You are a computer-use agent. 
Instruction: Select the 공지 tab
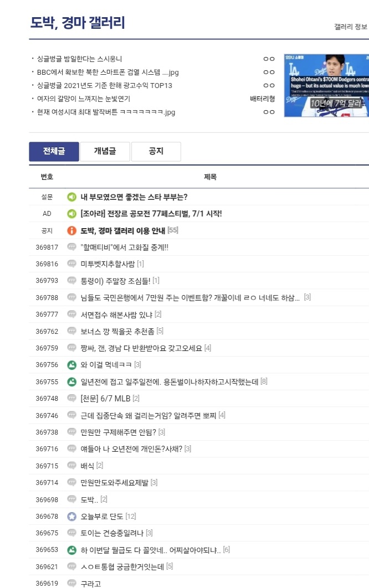point(156,151)
